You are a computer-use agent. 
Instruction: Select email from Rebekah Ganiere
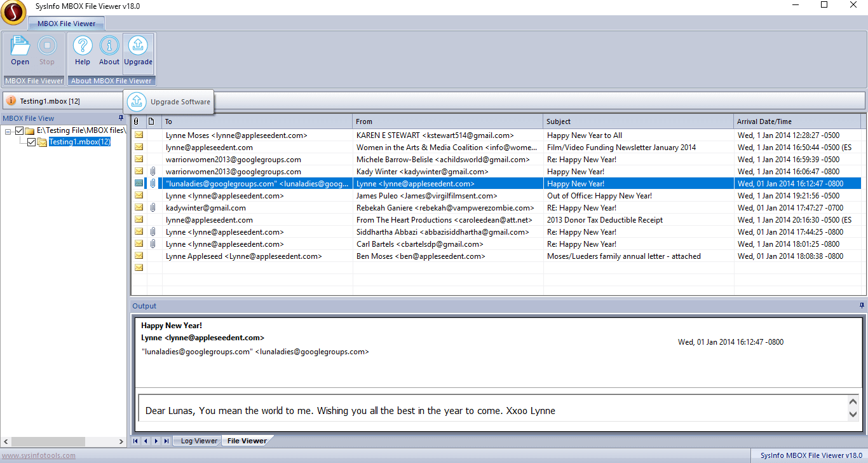click(498, 208)
